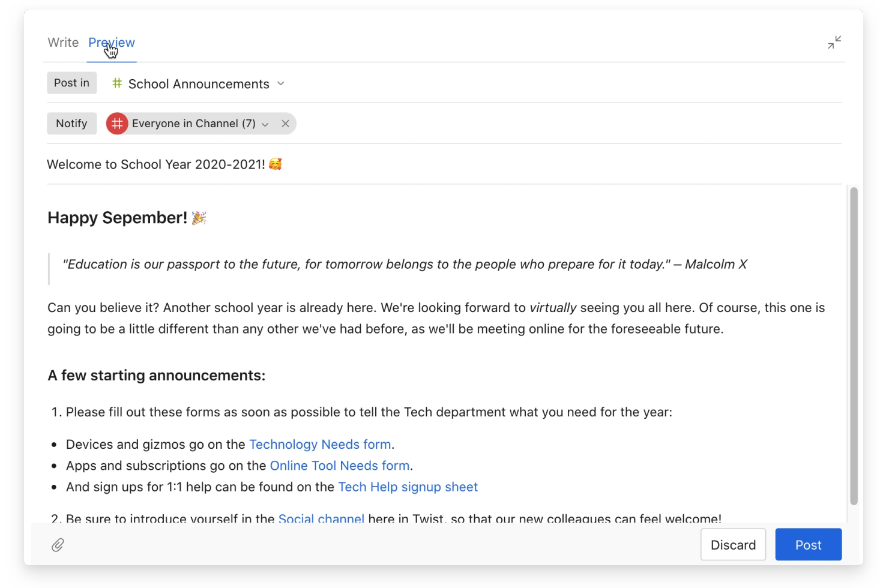Click the green hash icon beside School Announcements
Image resolution: width=886 pixels, height=588 pixels.
click(117, 83)
